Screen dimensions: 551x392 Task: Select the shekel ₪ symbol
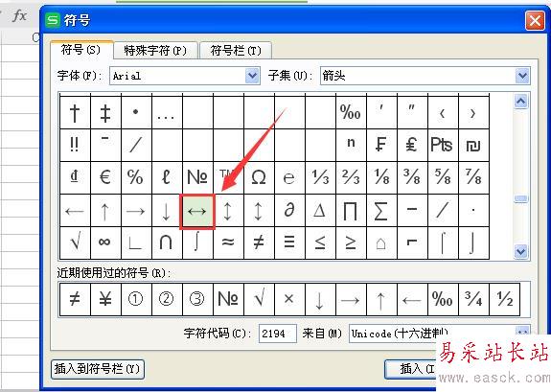coord(473,145)
